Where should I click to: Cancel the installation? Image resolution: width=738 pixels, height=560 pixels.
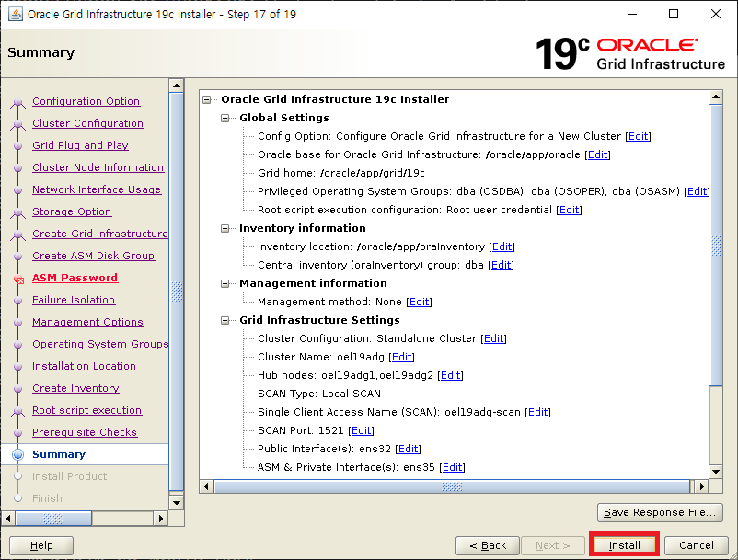696,545
